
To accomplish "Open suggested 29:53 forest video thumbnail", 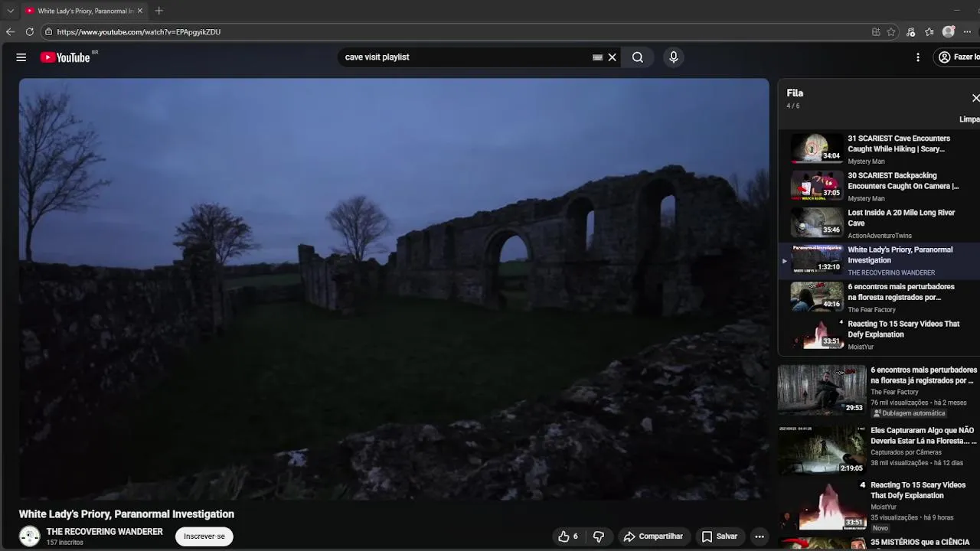I will click(x=822, y=390).
